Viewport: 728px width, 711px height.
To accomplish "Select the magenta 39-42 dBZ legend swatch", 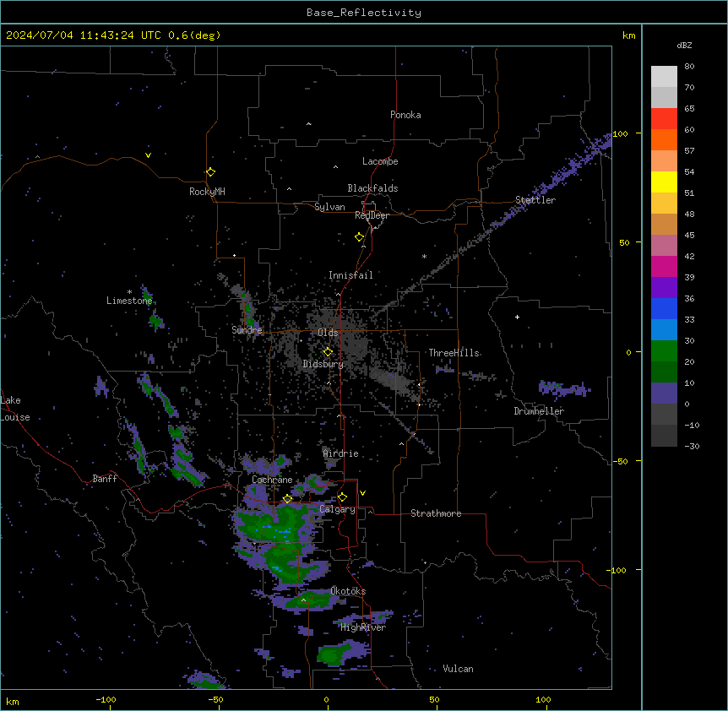I will 664,266.
